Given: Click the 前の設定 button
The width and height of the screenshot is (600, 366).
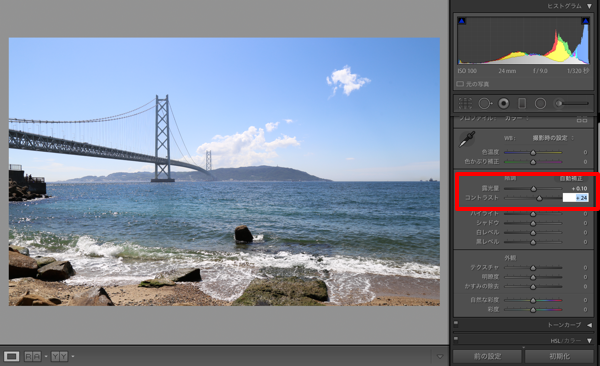Looking at the screenshot, I should [x=487, y=356].
